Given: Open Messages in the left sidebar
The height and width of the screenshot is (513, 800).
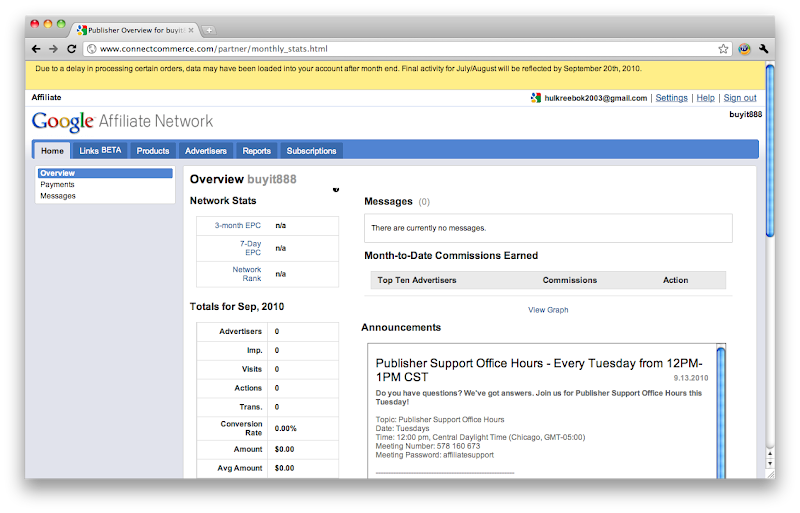Looking at the screenshot, I should click(x=58, y=196).
